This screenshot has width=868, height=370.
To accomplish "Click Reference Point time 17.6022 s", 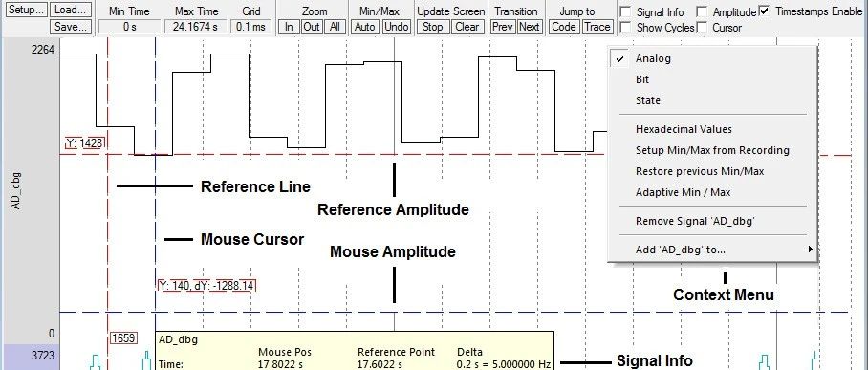I will tap(380, 364).
